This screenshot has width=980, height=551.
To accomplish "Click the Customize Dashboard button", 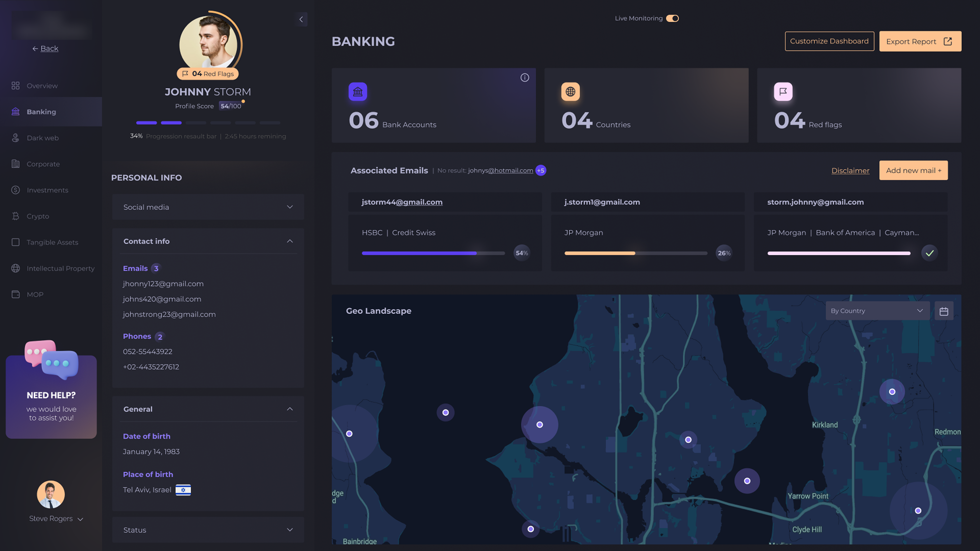I will (x=829, y=41).
